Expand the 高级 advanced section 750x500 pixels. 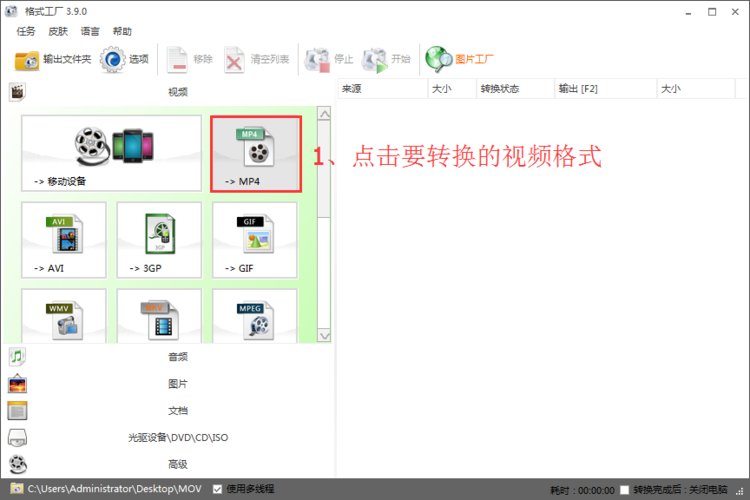click(178, 464)
